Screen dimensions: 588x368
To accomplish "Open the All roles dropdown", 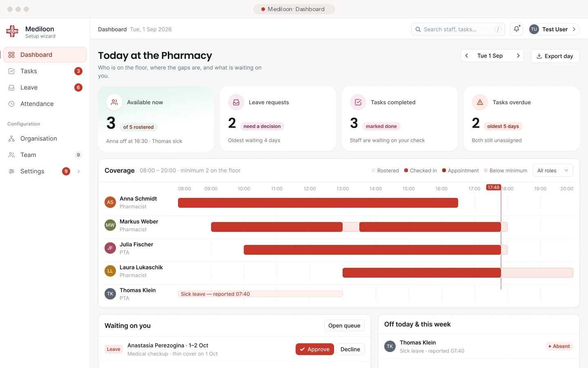I will 553,171.
